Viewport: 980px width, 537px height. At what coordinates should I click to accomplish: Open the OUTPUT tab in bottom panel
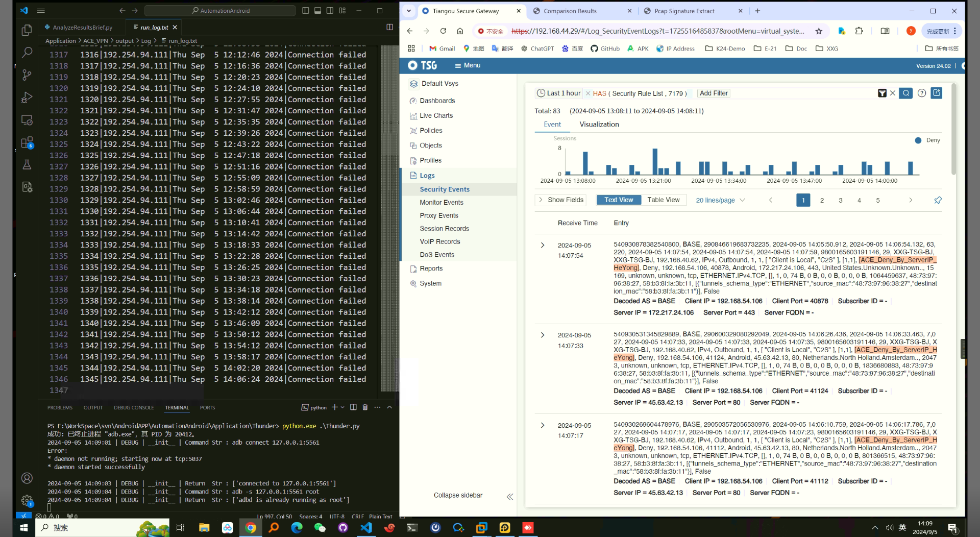click(x=93, y=408)
